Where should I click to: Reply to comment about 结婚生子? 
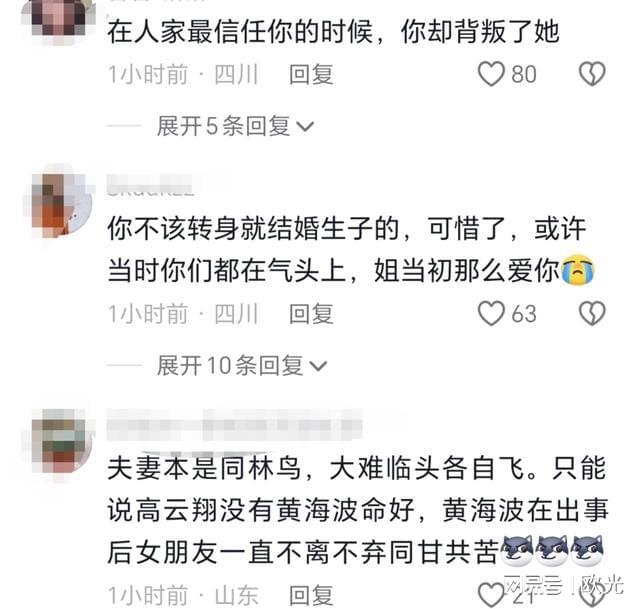[x=311, y=313]
